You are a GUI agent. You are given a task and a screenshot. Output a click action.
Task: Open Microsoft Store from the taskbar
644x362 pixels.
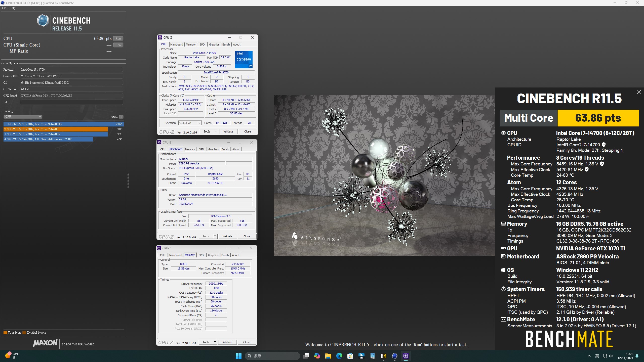pyautogui.click(x=350, y=356)
